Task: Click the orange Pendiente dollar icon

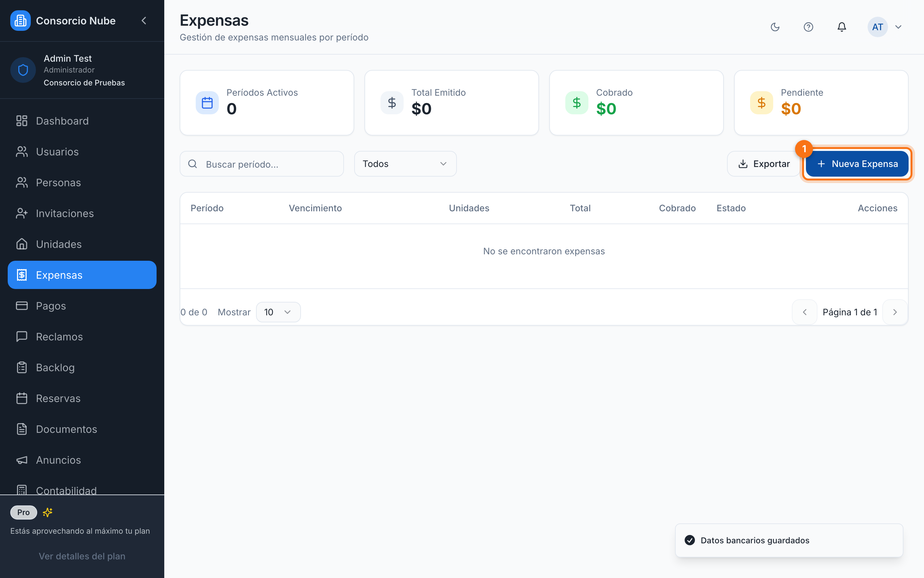Action: [x=761, y=103]
